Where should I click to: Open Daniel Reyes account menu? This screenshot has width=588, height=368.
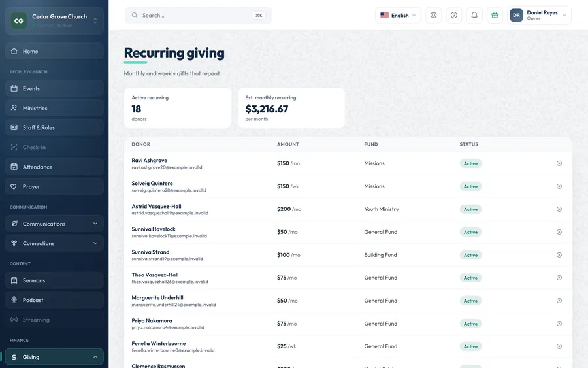point(539,16)
